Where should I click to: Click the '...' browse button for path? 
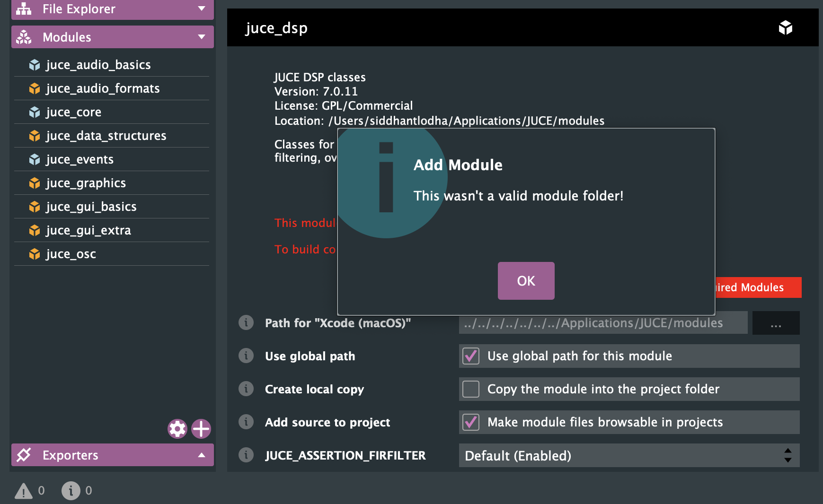coord(776,323)
